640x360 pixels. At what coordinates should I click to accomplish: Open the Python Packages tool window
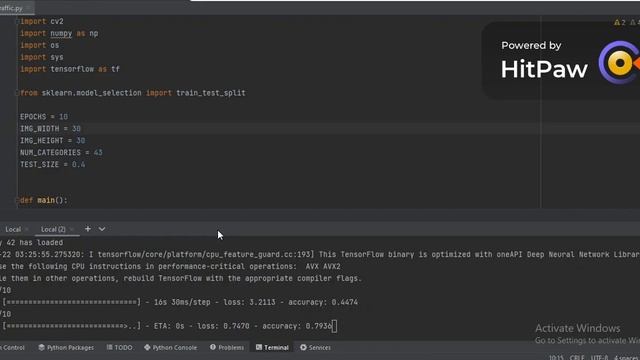(66, 348)
